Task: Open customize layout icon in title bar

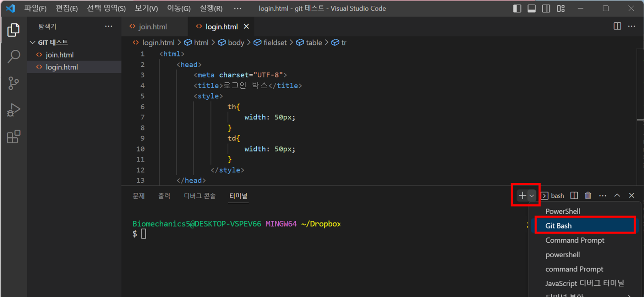Action: pyautogui.click(x=561, y=9)
